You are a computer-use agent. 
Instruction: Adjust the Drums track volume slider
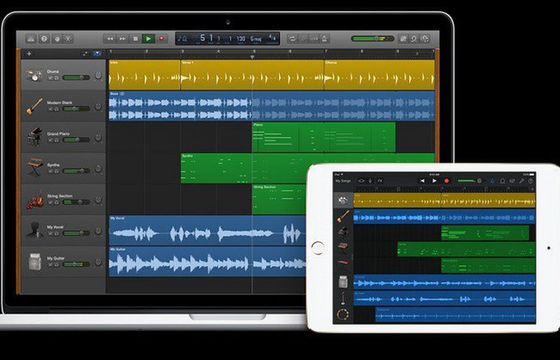click(x=76, y=78)
